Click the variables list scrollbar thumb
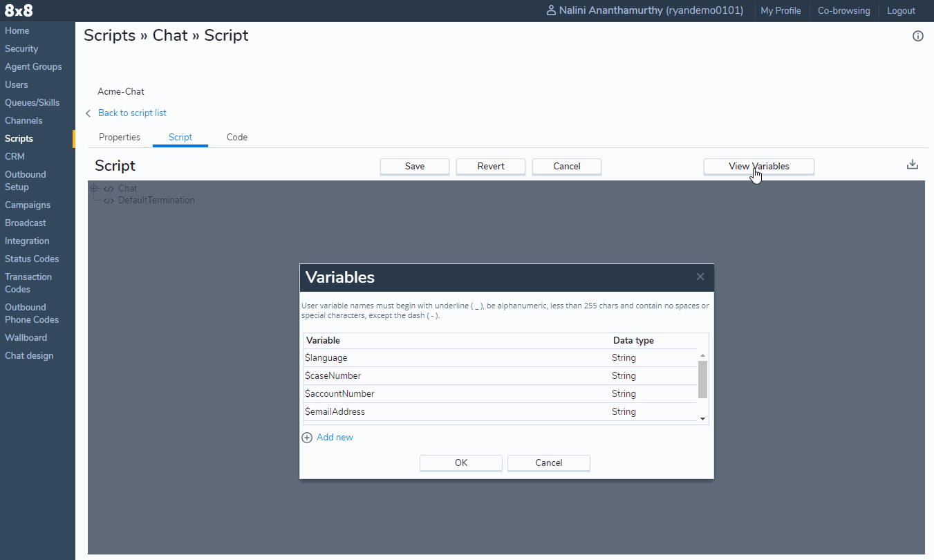934x560 pixels. (x=702, y=380)
